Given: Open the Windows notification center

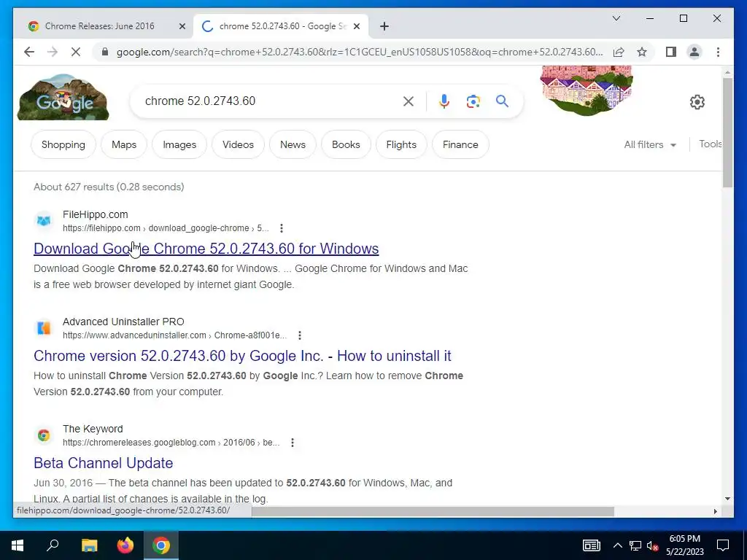Looking at the screenshot, I should point(723,545).
